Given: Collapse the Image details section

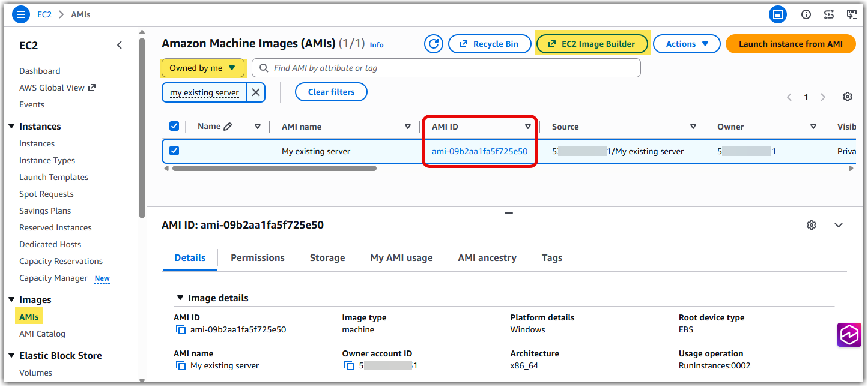Looking at the screenshot, I should click(180, 298).
